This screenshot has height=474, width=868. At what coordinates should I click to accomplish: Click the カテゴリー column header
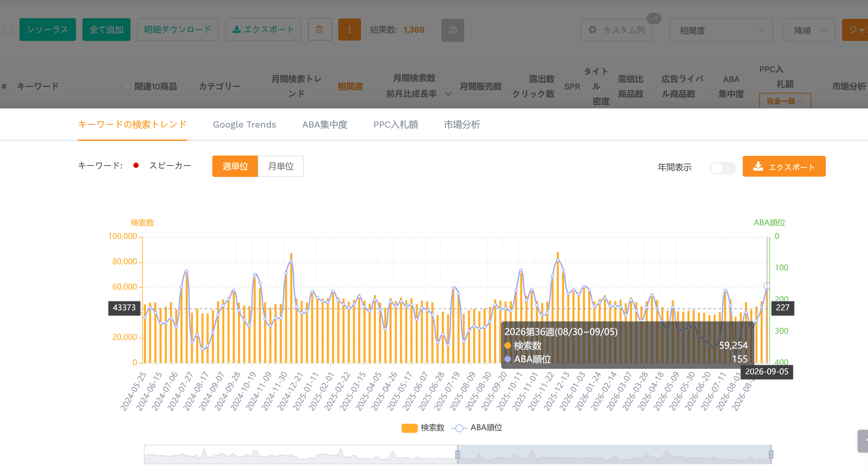(x=219, y=86)
